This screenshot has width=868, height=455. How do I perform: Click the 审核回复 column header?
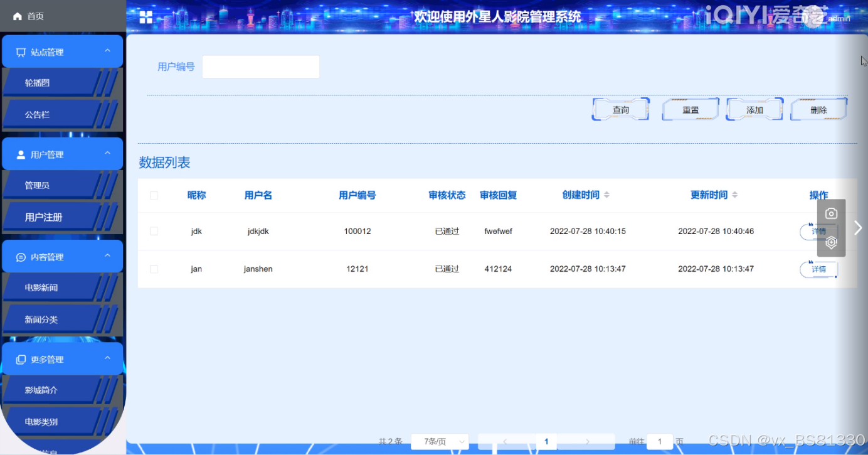click(499, 195)
